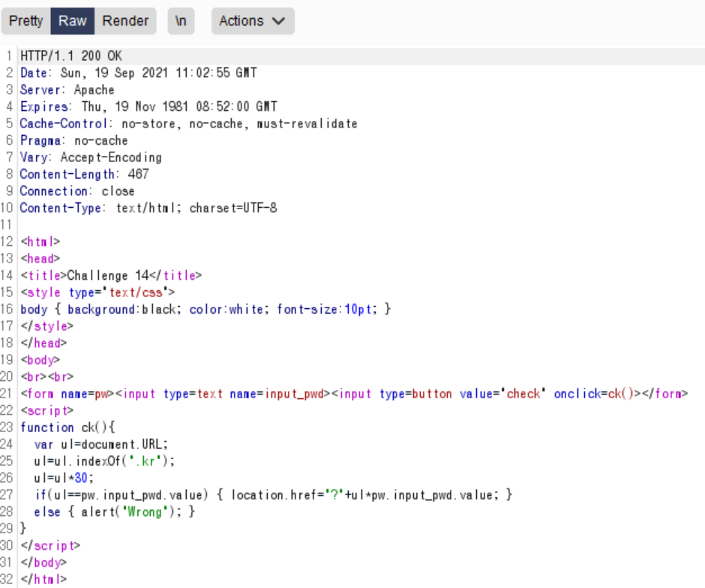Click the 'document.URL' assignment line
This screenshot has height=588, width=705.
tap(100, 445)
